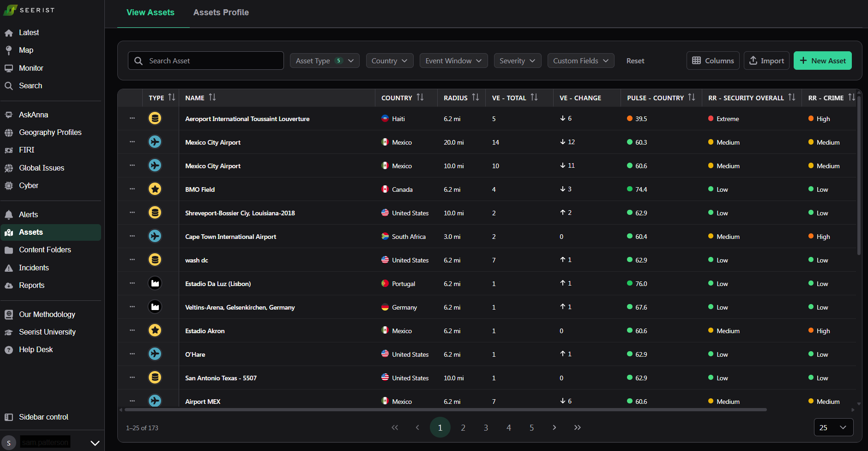The height and width of the screenshot is (451, 868).
Task: Click the user avatar S icon
Action: click(9, 443)
